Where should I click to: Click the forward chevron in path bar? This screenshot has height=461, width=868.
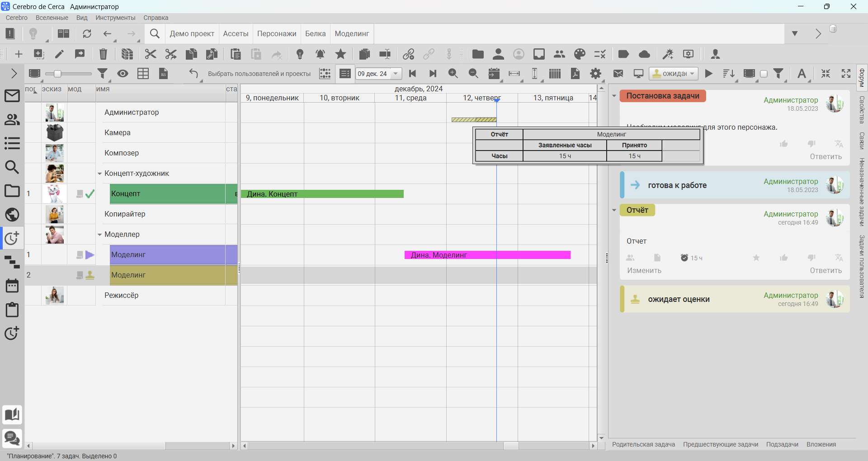coord(818,34)
